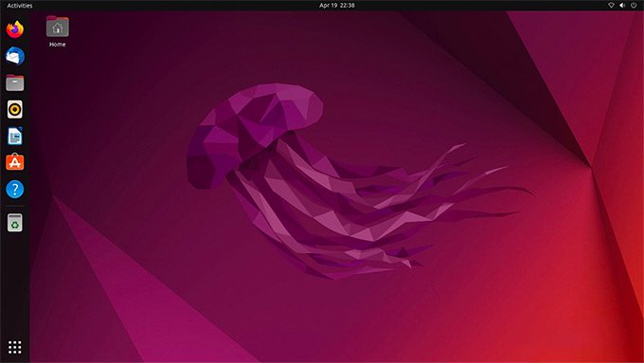Open Ubuntu Software store
The image size is (644, 363).
click(x=15, y=162)
